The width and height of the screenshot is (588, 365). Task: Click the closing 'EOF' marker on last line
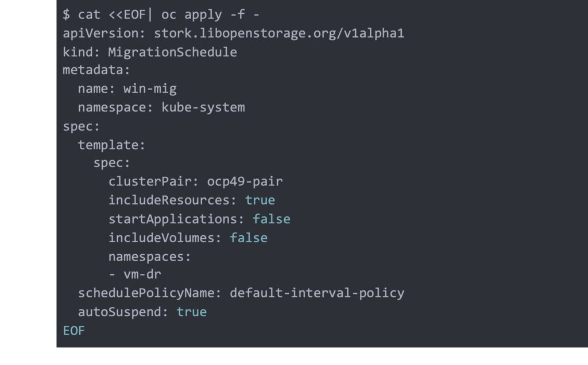click(x=73, y=331)
